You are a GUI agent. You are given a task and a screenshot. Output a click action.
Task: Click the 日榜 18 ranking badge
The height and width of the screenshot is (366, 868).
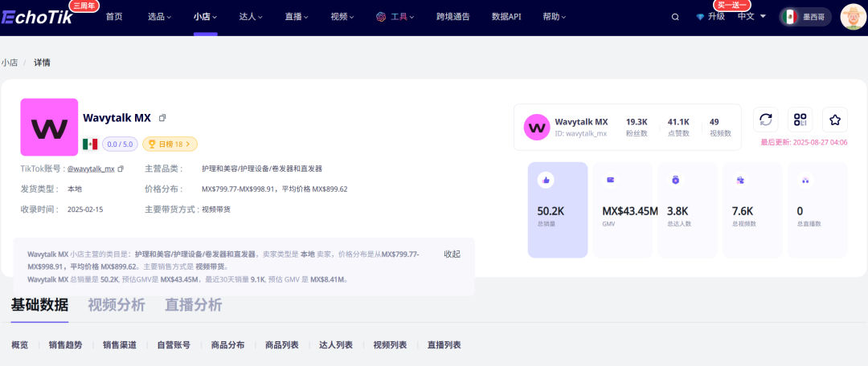pyautogui.click(x=170, y=144)
